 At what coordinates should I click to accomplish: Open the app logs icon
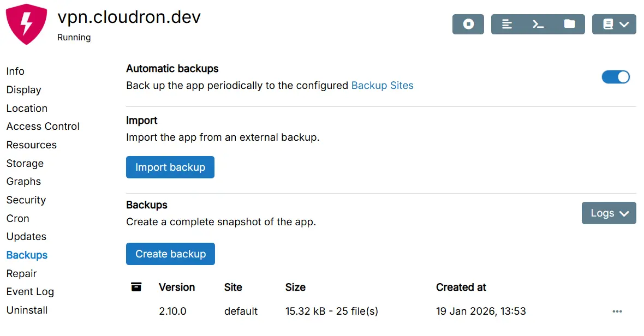point(507,24)
